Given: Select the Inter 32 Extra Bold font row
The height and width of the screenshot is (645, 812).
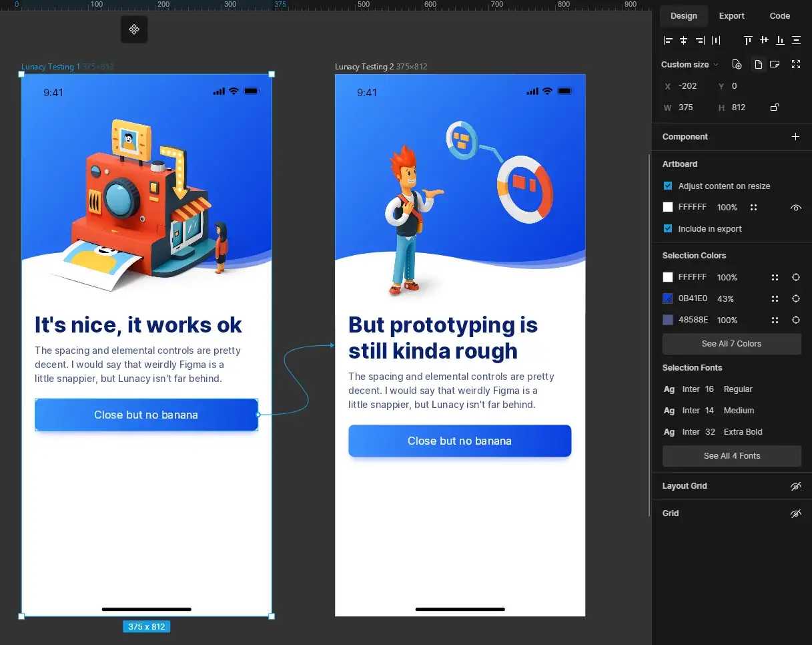Looking at the screenshot, I should (x=713, y=432).
